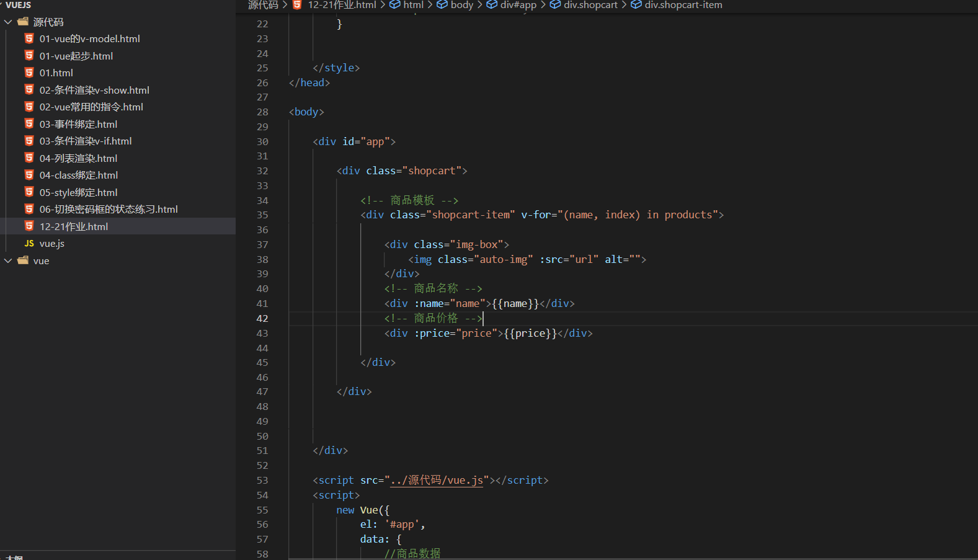The image size is (978, 560).
Task: Click line number 42 in gutter
Action: (262, 318)
